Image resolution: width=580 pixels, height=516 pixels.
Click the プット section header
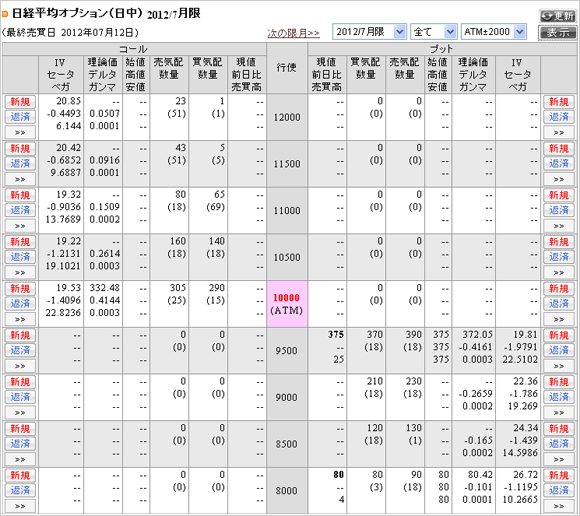442,49
